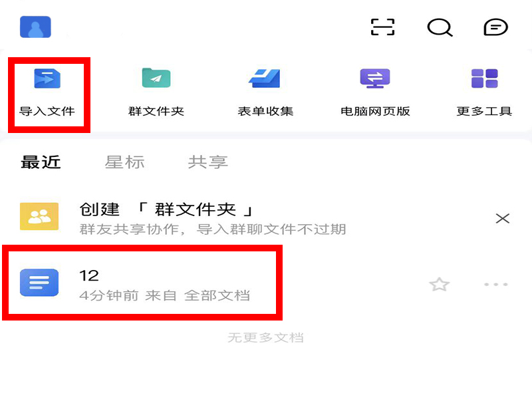Click the 群文件夹 shortcut label
The image size is (532, 399).
tap(156, 111)
